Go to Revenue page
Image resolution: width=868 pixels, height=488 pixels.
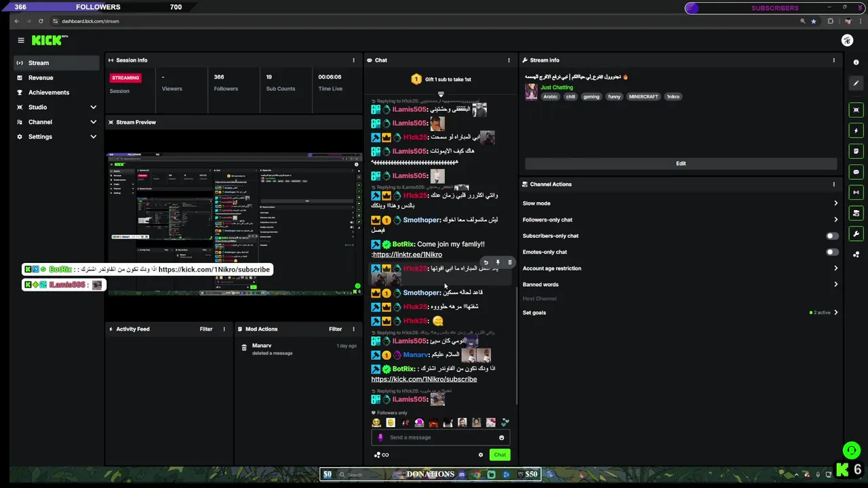[56, 78]
